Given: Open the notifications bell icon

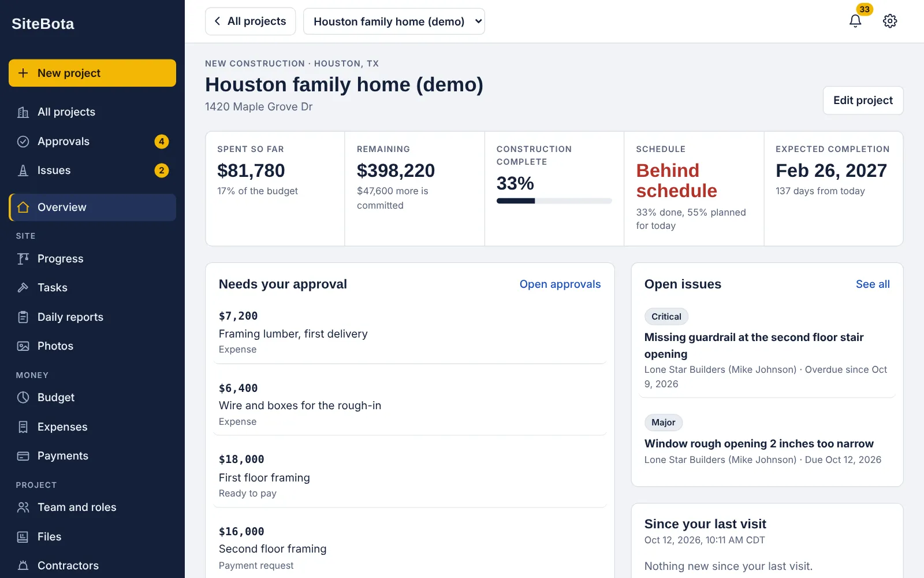Looking at the screenshot, I should [x=855, y=21].
